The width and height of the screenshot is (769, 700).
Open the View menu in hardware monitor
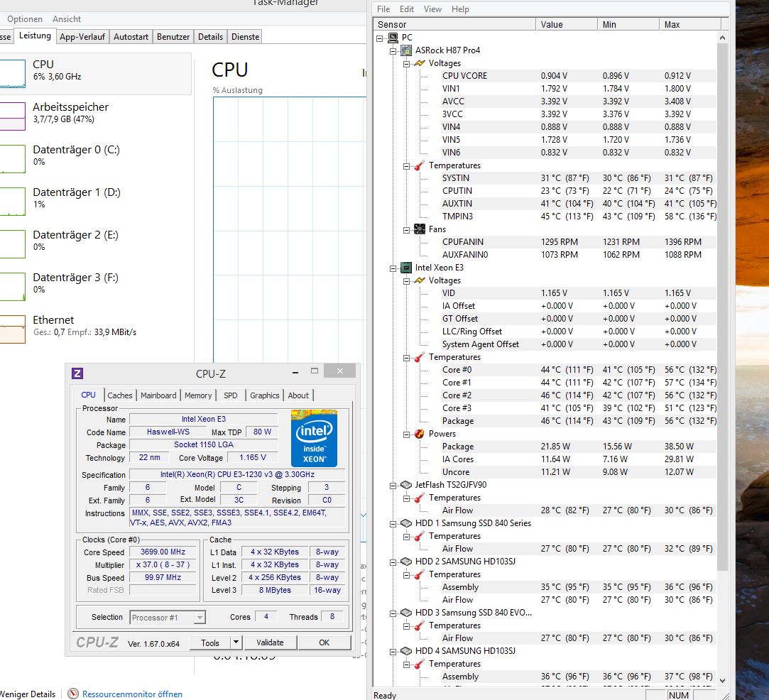[x=432, y=9]
